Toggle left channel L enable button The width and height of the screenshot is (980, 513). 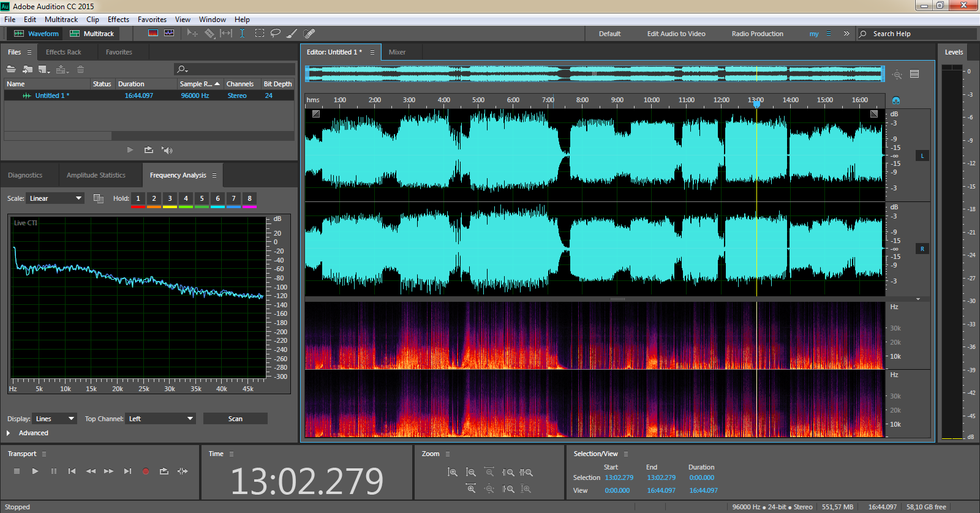[922, 155]
